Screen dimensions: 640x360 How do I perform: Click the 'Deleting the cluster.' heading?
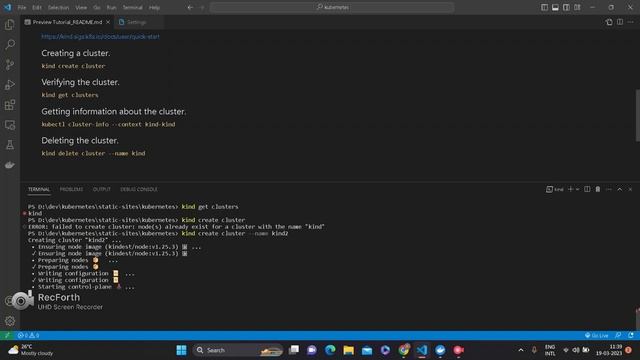[x=80, y=140]
